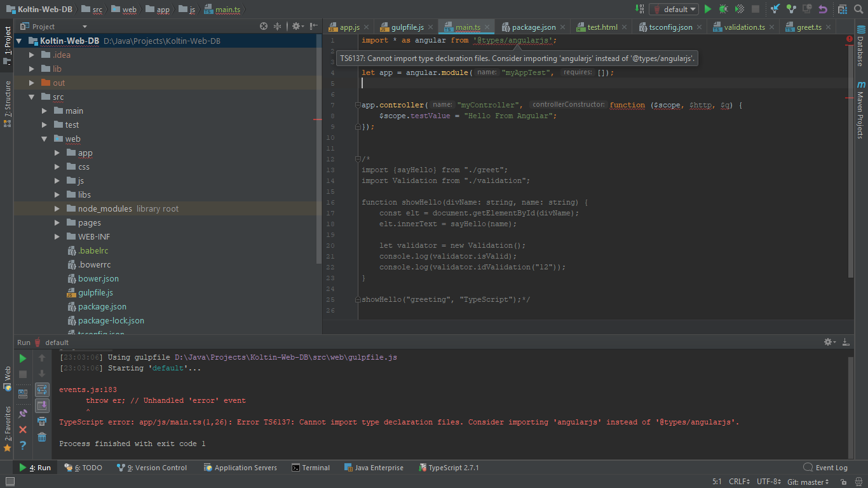The image size is (868, 488).
Task: Toggle the Structure tool window
Action: 7,104
